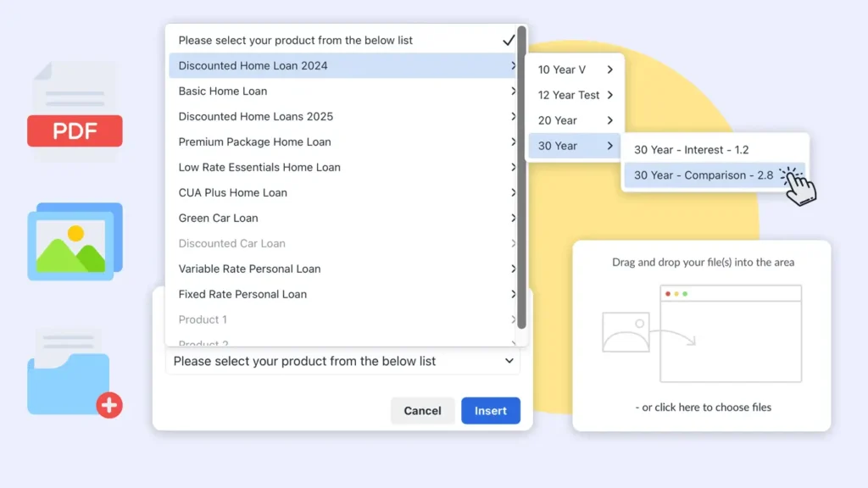Click the image gallery picture icon
The image size is (868, 488).
(x=75, y=241)
